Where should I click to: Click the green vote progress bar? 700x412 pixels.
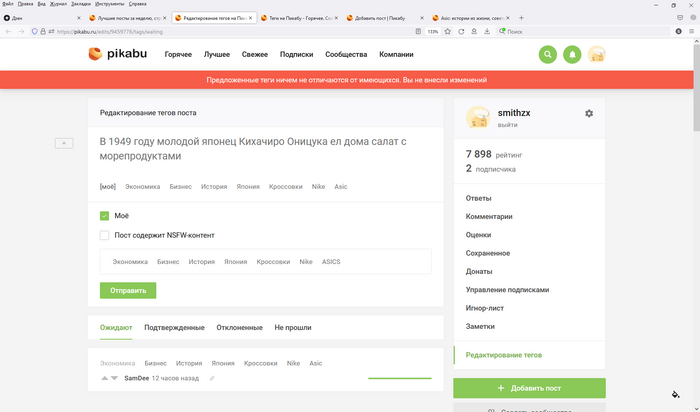400,378
